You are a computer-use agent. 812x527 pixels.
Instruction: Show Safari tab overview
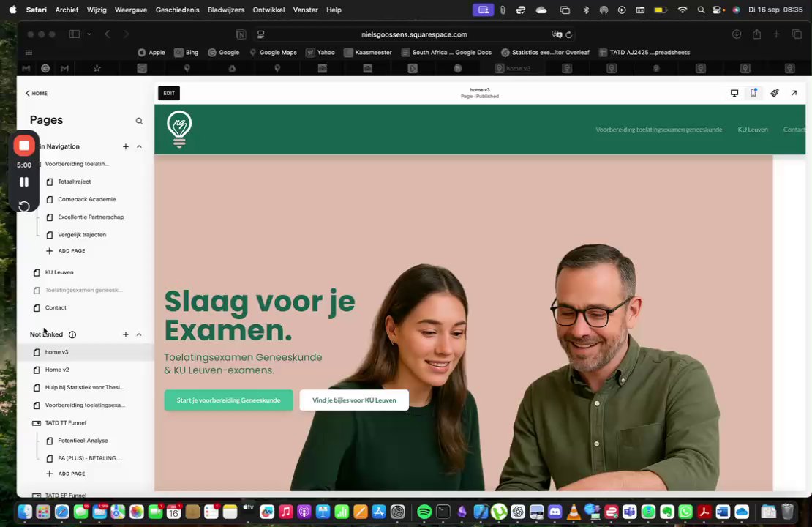pos(797,34)
